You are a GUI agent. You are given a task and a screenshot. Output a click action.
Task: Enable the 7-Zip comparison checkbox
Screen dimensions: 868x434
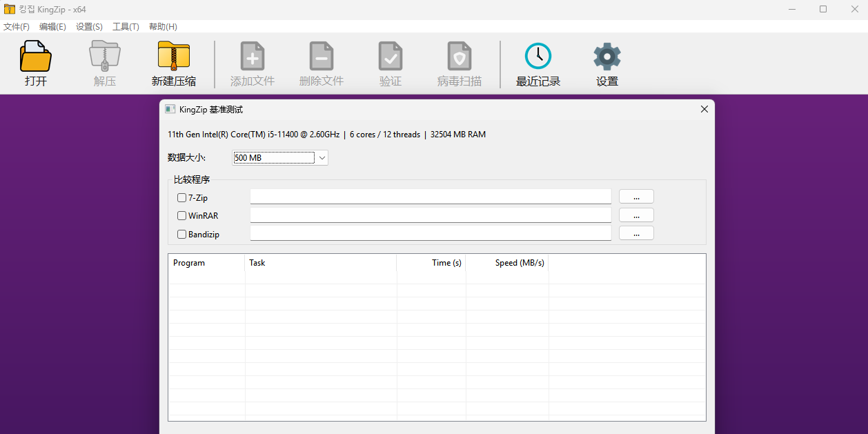pos(181,197)
